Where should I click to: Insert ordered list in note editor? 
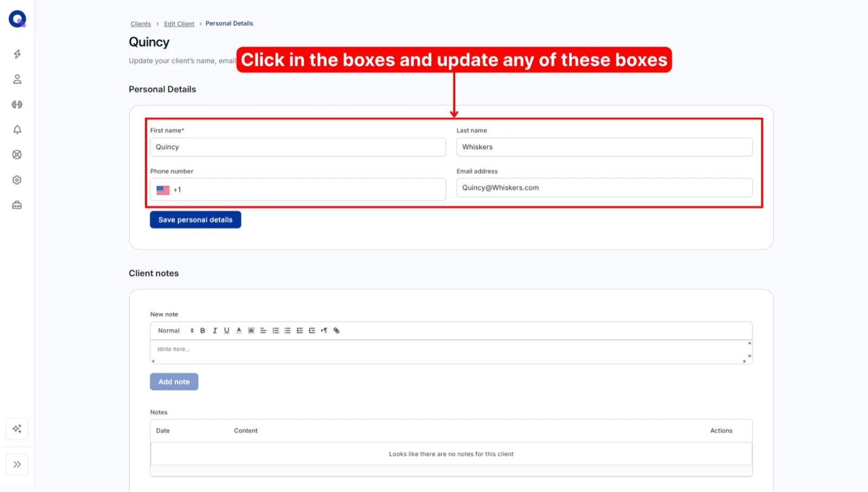276,331
